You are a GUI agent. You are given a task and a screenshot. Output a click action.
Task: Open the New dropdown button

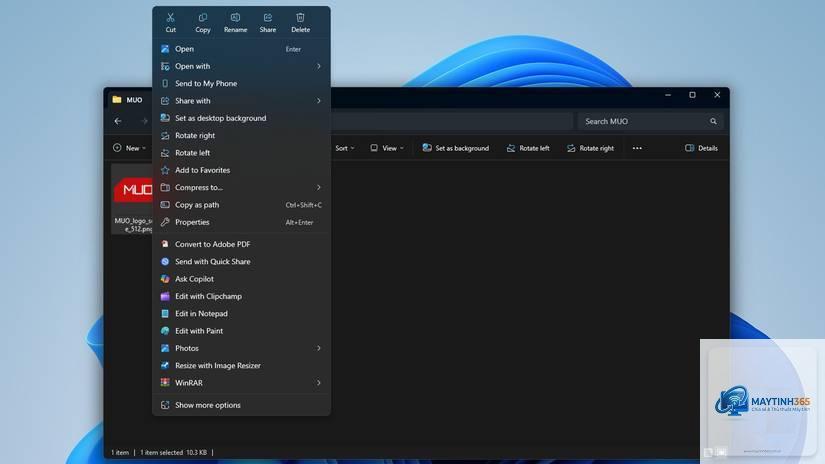tap(129, 148)
